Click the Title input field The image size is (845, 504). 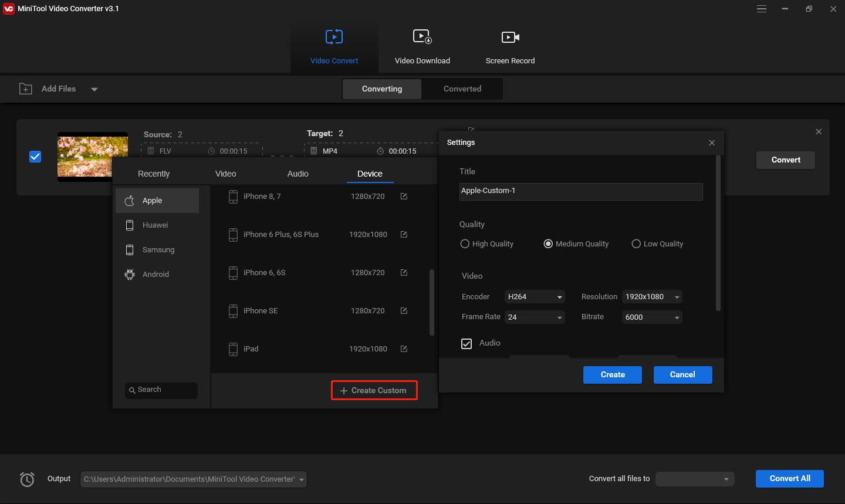coord(581,191)
